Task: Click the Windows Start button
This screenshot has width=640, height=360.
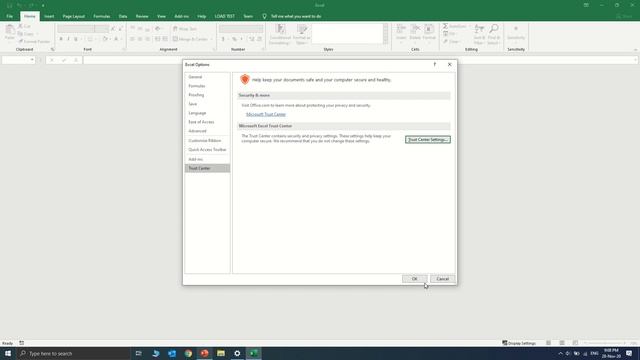Action: [8, 353]
